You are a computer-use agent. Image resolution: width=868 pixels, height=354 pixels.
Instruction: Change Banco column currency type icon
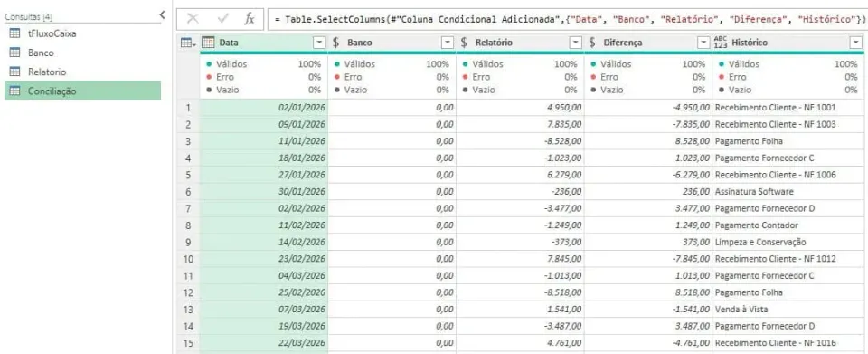[336, 43]
